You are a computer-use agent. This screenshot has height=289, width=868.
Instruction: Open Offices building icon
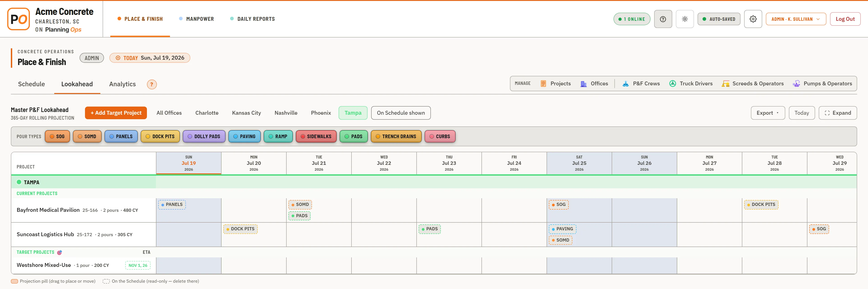tap(583, 84)
